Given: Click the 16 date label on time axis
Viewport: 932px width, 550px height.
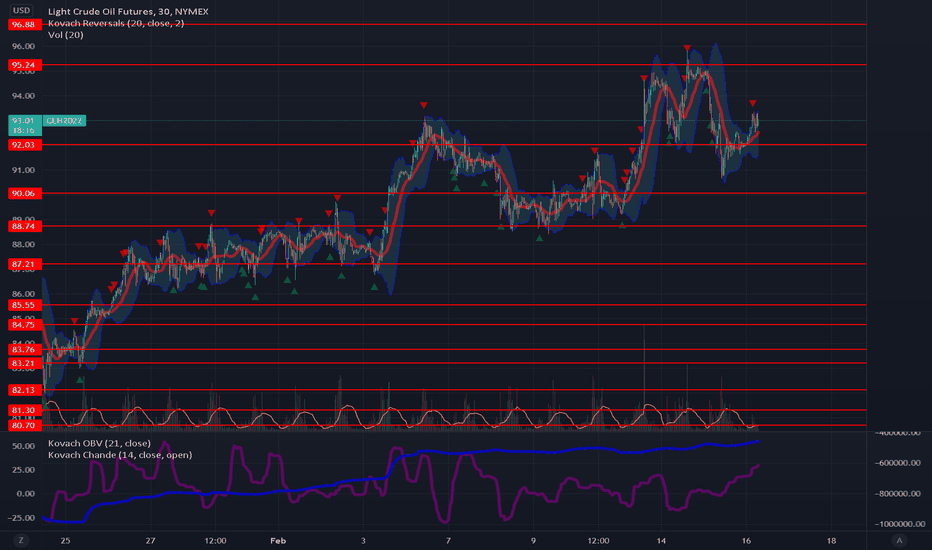Looking at the screenshot, I should point(747,540).
